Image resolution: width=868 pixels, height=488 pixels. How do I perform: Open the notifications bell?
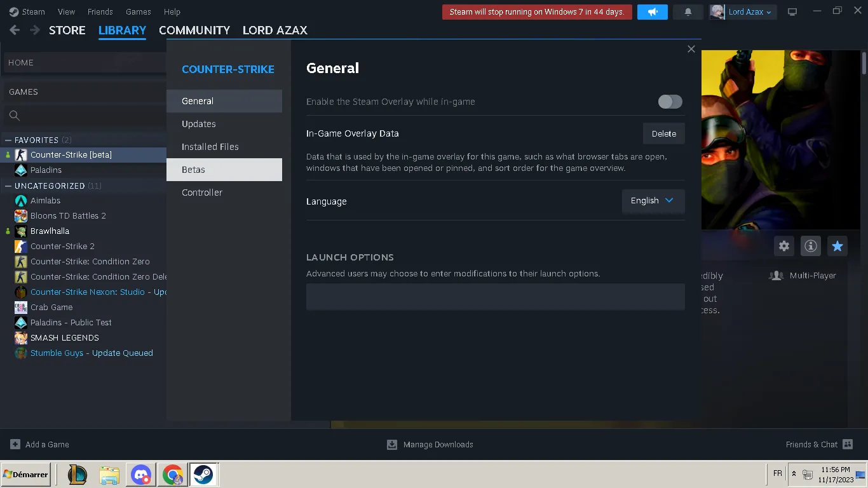[688, 12]
